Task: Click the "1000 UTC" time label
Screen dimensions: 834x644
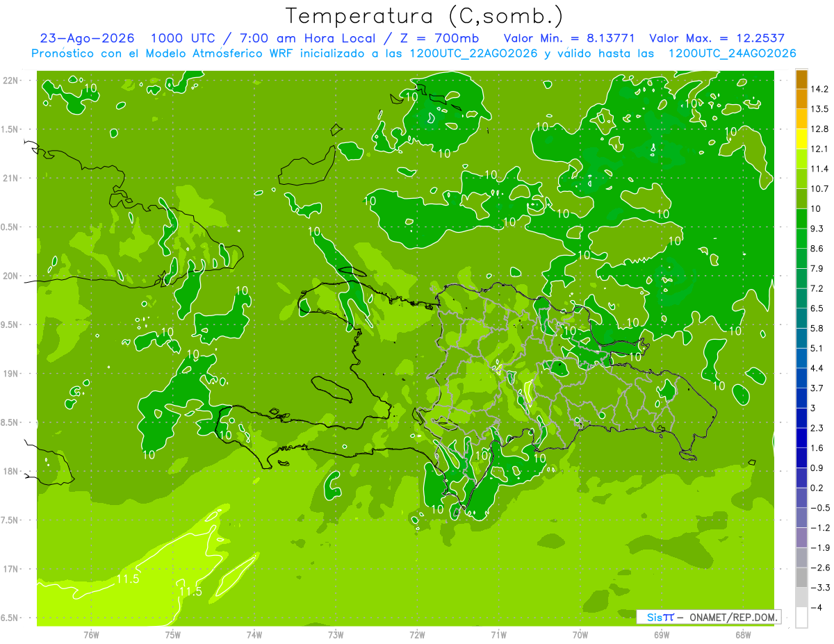Action: [x=183, y=38]
